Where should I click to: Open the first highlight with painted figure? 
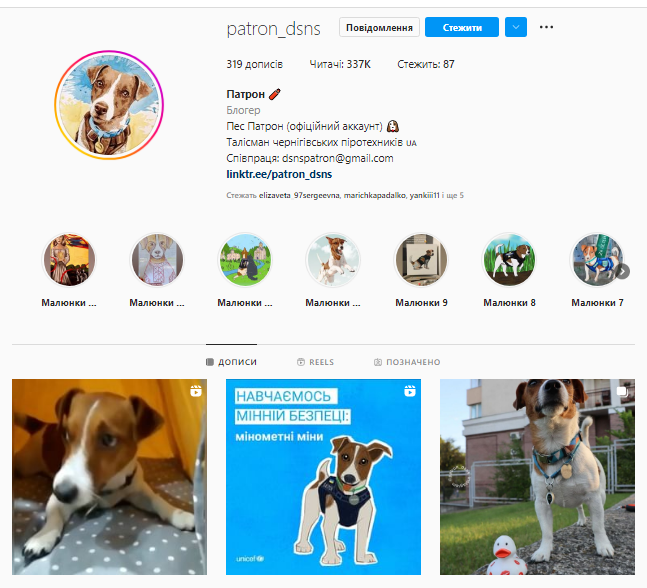(x=69, y=270)
